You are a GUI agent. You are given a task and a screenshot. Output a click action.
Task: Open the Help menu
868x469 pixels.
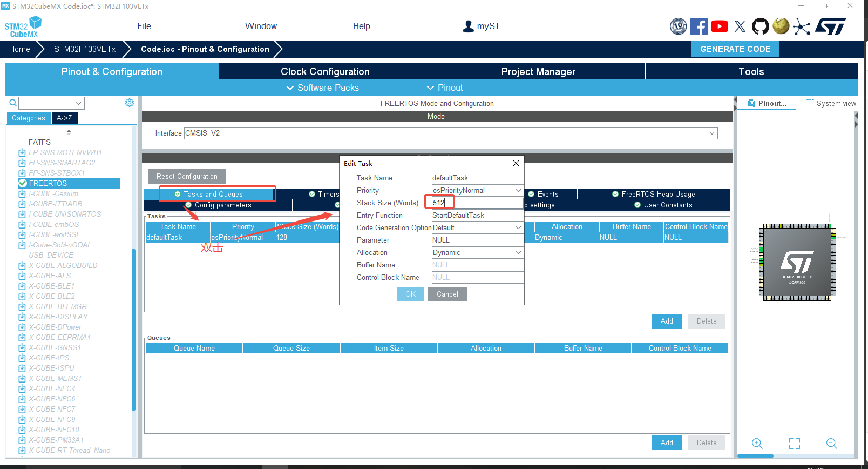(361, 26)
